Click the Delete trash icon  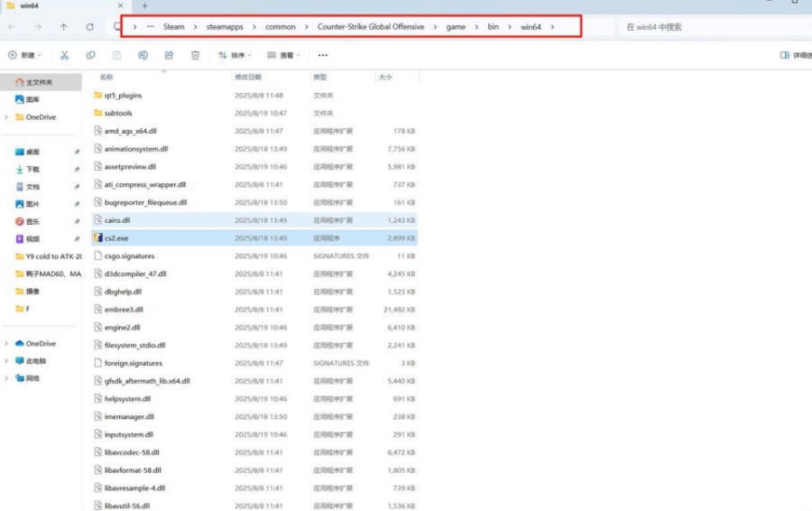click(x=195, y=55)
